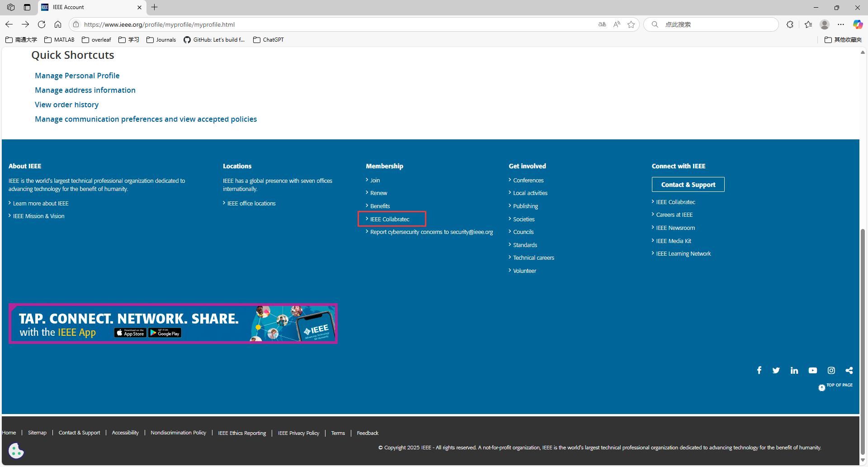Open Manage communication preferences link
The height and width of the screenshot is (467, 868).
(146, 119)
